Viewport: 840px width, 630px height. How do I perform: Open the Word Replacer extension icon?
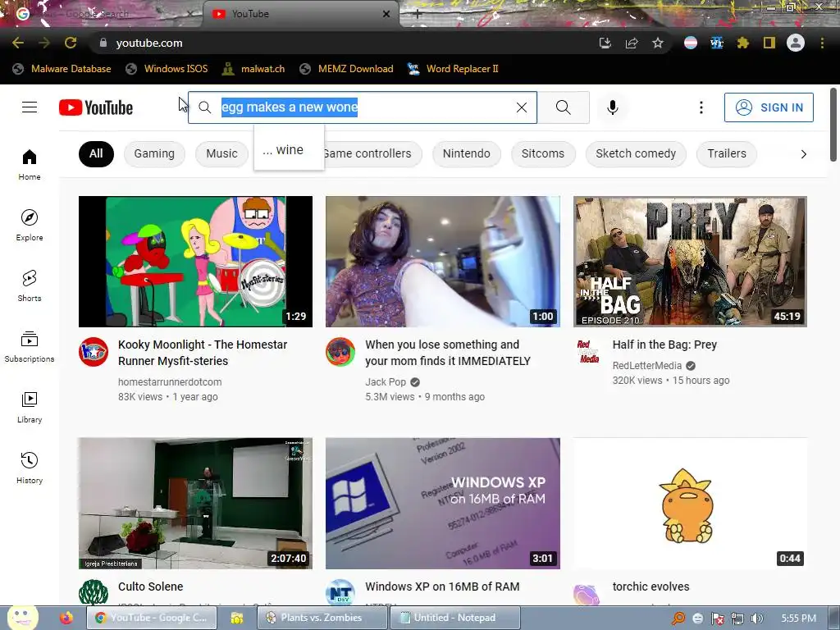[717, 43]
